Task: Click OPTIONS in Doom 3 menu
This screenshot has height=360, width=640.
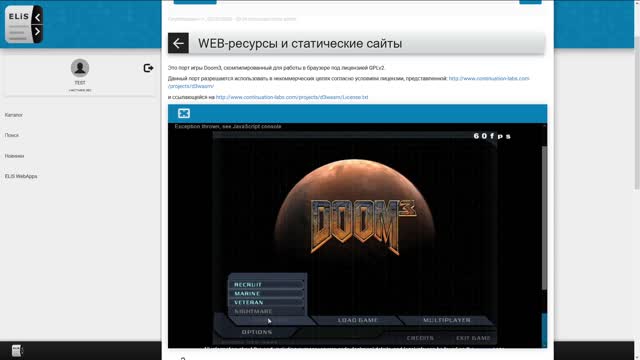Action: [257, 332]
